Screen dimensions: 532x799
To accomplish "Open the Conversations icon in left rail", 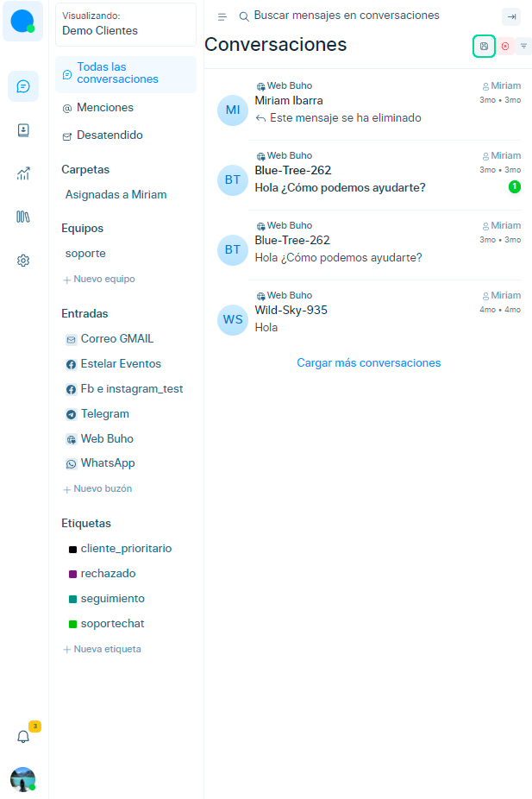I will pos(23,86).
